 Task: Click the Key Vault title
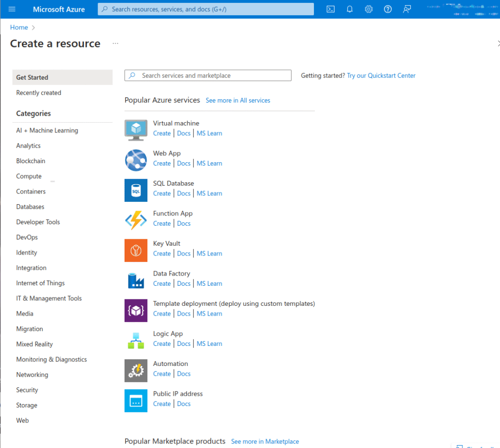click(x=167, y=243)
